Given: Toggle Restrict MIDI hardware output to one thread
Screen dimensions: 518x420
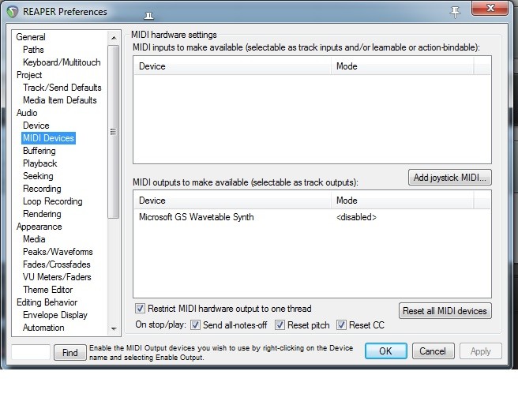Looking at the screenshot, I should [x=140, y=309].
